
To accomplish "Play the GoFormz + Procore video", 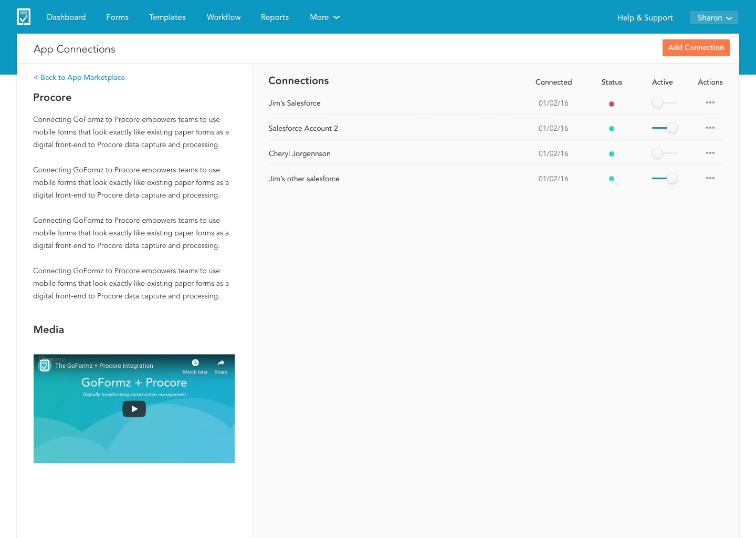I will tap(134, 409).
